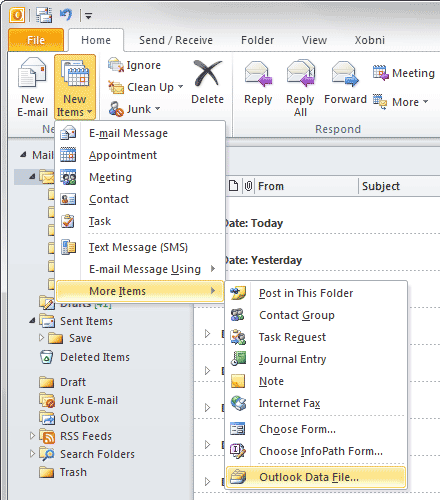Image resolution: width=440 pixels, height=500 pixels.
Task: Click the New E-mail button
Action: 32,87
